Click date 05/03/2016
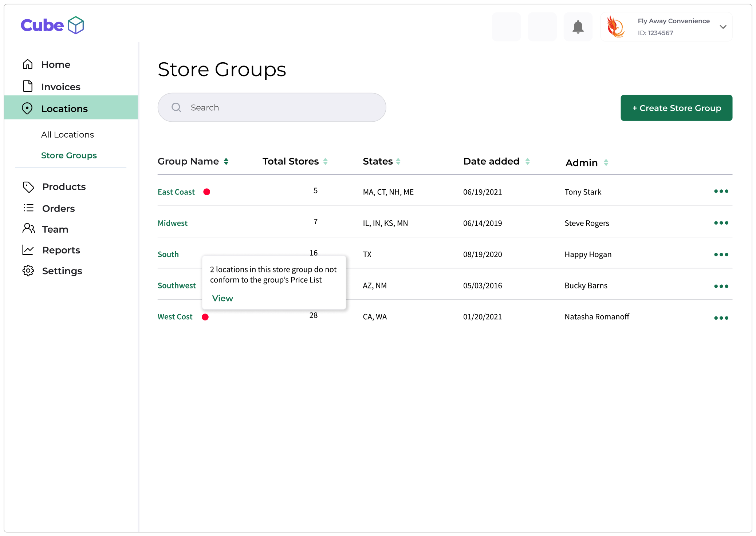The image size is (756, 536). click(483, 285)
